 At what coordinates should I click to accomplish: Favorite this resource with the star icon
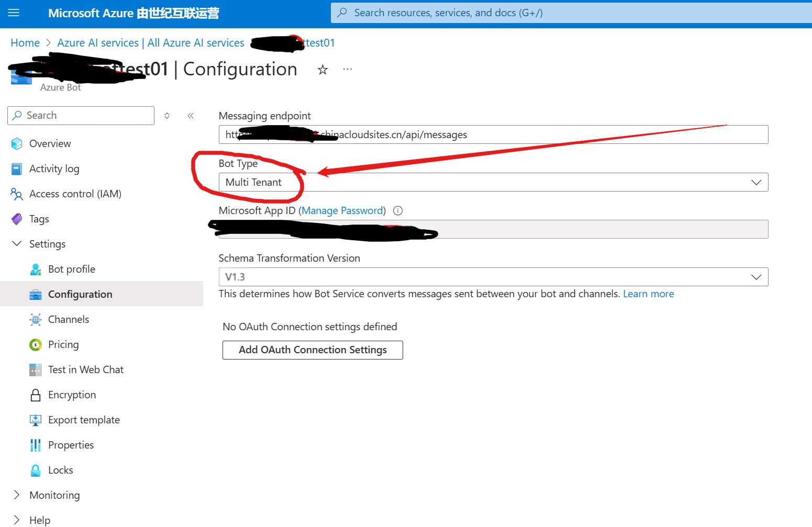pyautogui.click(x=322, y=70)
